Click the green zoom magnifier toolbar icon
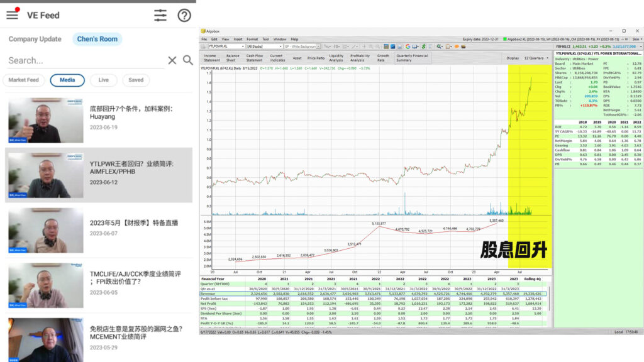The width and height of the screenshot is (644, 362). [x=440, y=47]
